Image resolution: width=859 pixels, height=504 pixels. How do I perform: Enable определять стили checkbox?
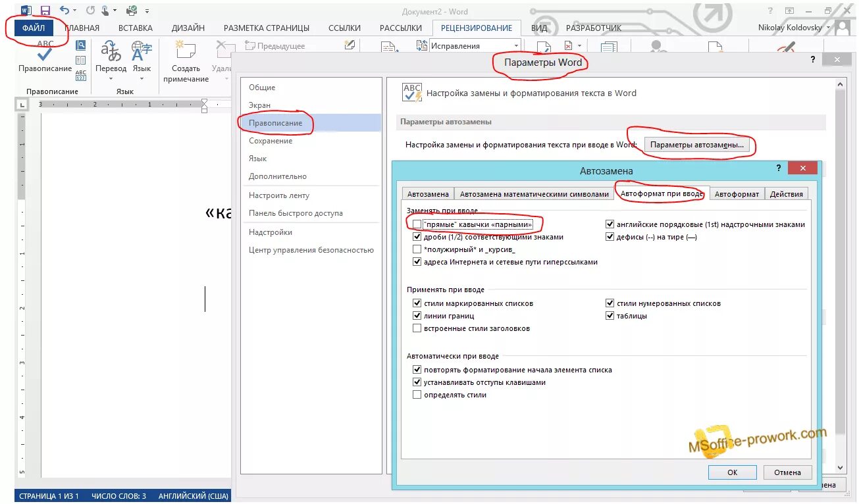click(417, 395)
